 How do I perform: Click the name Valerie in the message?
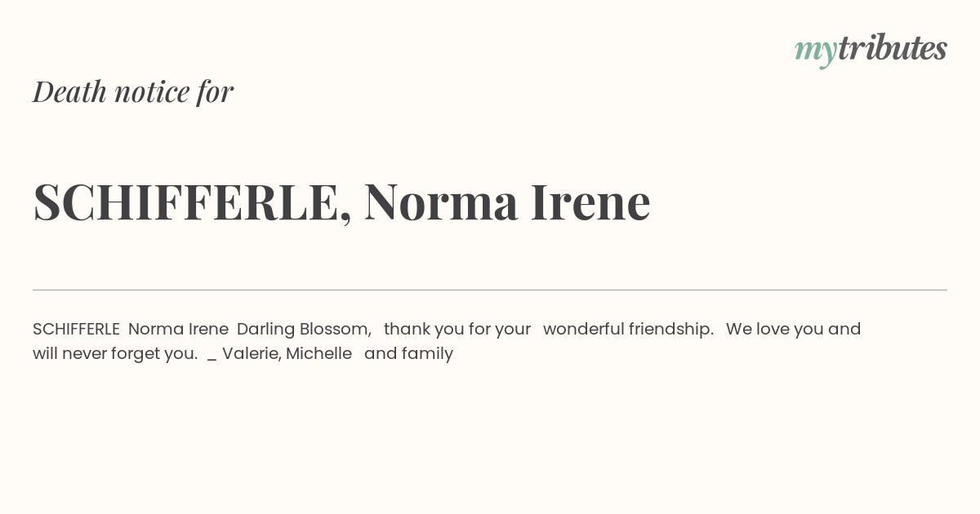(x=252, y=353)
